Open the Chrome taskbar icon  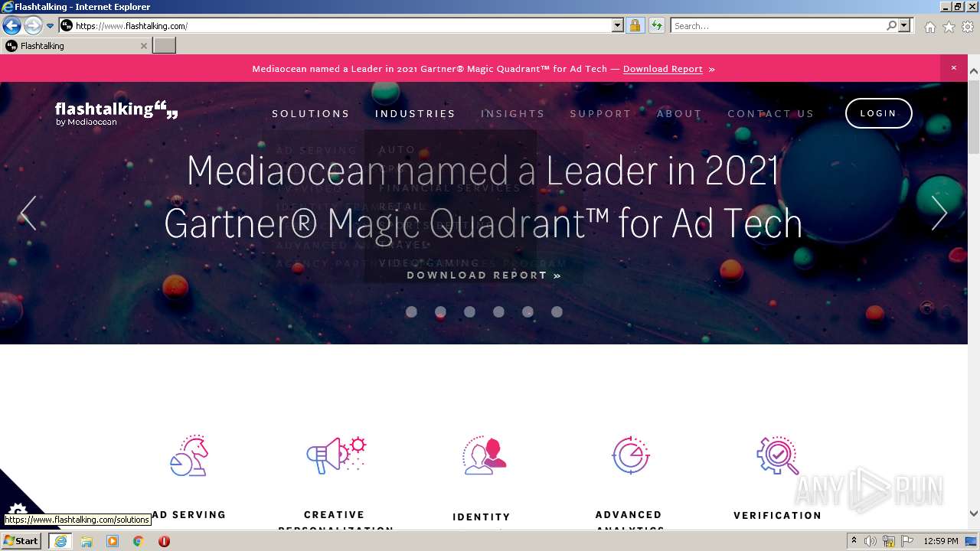138,541
